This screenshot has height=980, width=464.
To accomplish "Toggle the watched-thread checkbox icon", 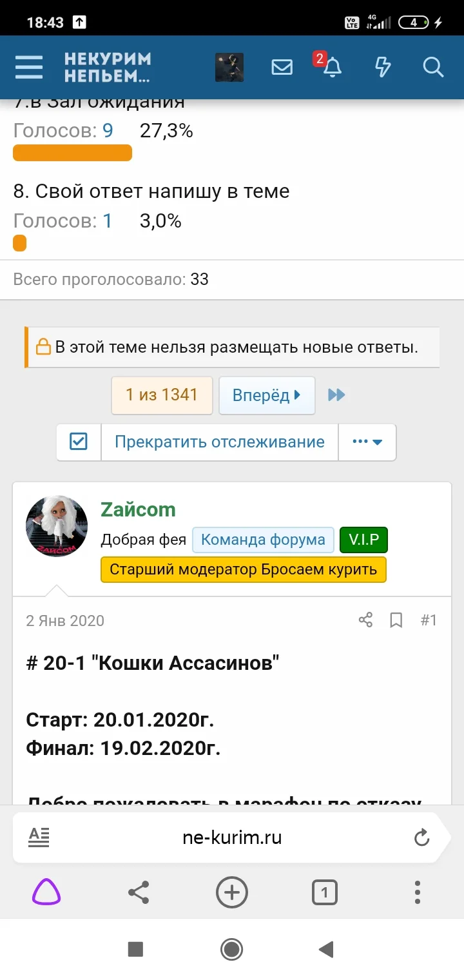I will coord(78,442).
